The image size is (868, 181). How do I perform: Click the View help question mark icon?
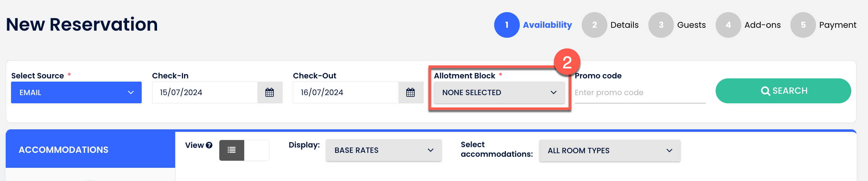209,145
